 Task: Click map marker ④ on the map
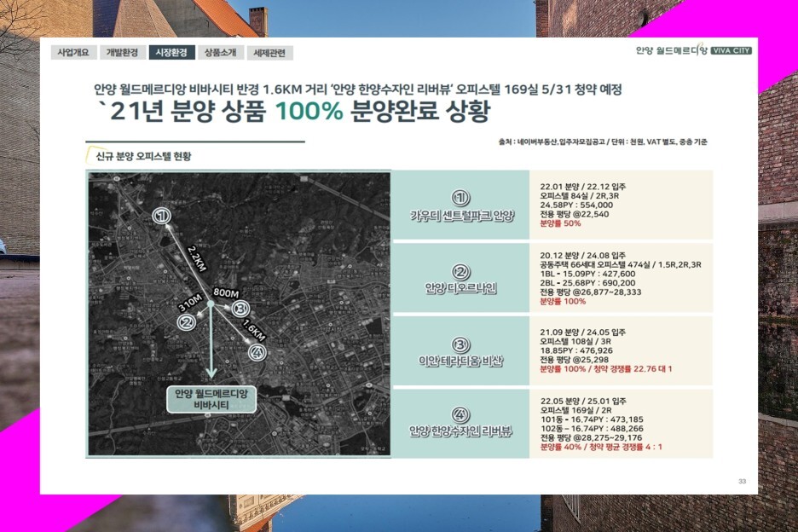point(257,352)
